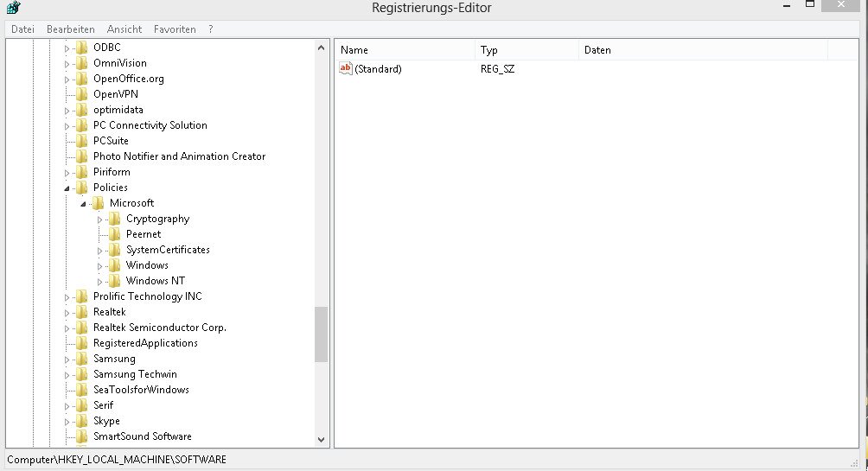Click the Registry Editor app icon in title bar

click(x=13, y=7)
